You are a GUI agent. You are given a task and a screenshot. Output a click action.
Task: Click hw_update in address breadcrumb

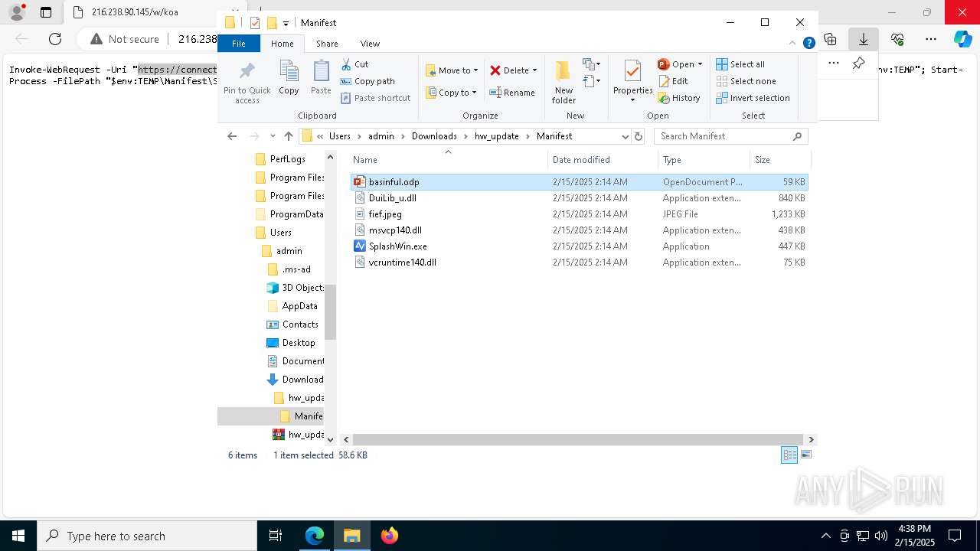click(x=496, y=136)
